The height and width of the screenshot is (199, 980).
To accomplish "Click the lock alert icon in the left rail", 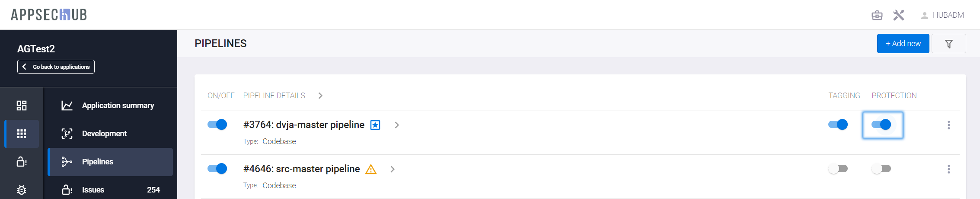I will click(x=22, y=162).
